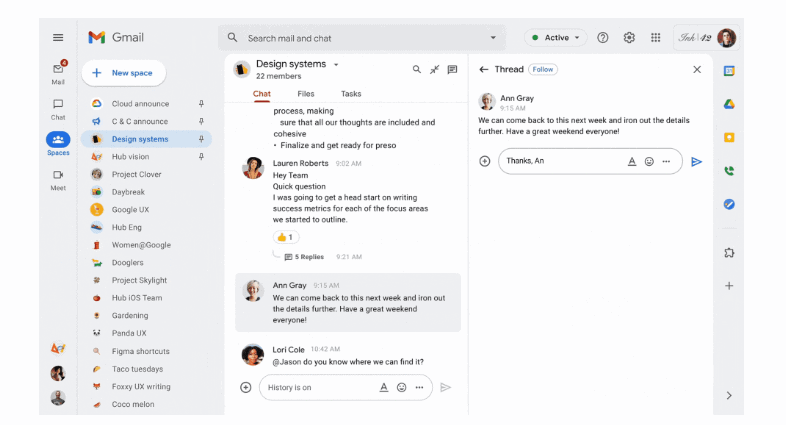Switch to the Tasks tab
The image size is (786, 425).
coord(351,94)
